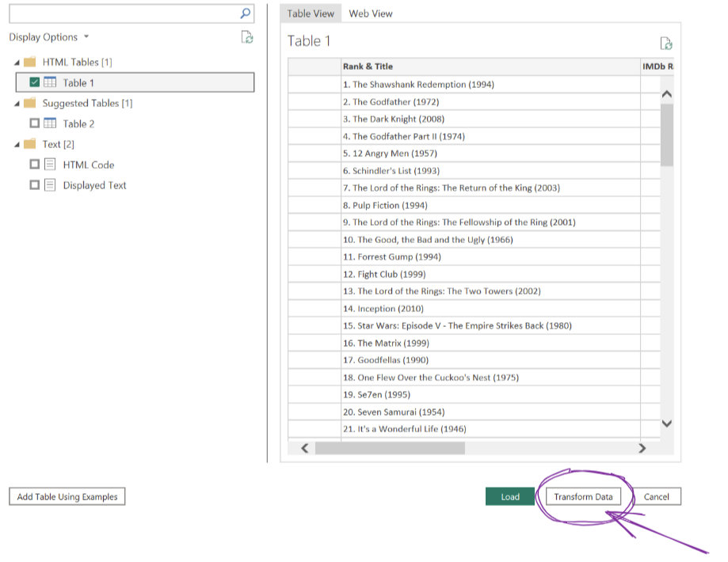Image resolution: width=728 pixels, height=562 pixels.
Task: Uncheck the Table 1 checkbox
Action: (x=34, y=82)
